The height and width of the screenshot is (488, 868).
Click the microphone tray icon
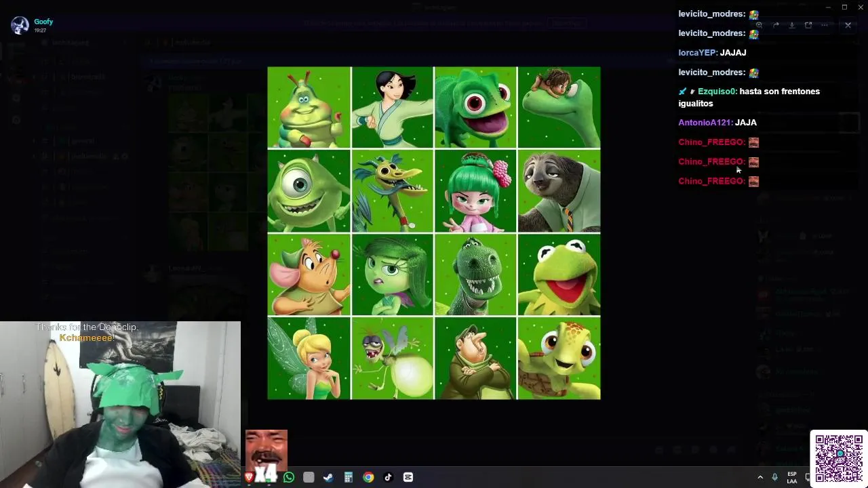(x=775, y=477)
